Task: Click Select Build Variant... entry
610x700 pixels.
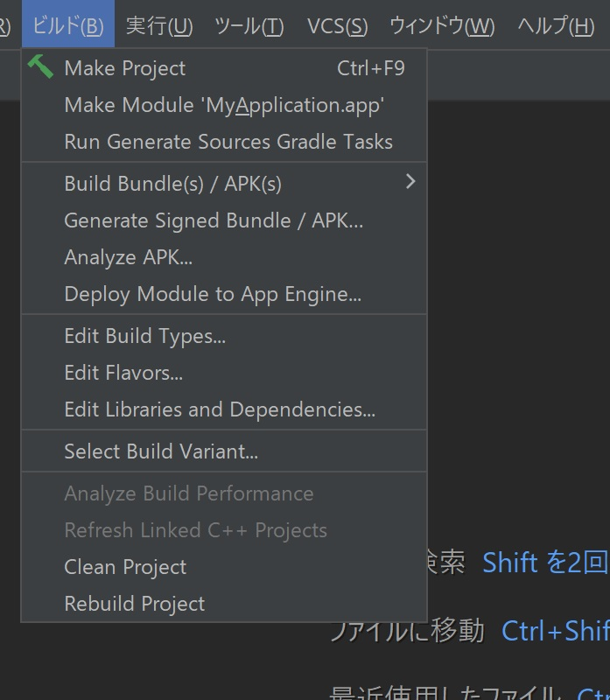Action: 161,451
